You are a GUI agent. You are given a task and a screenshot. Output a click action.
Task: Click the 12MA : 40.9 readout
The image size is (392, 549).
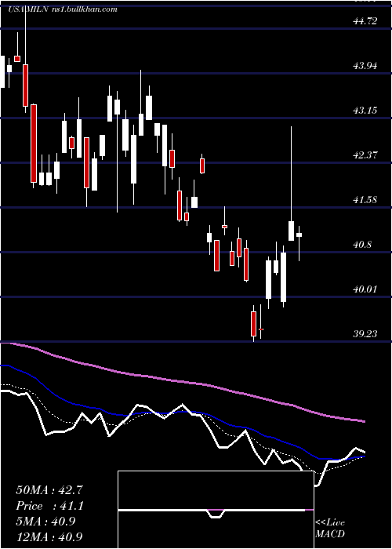coord(49,536)
